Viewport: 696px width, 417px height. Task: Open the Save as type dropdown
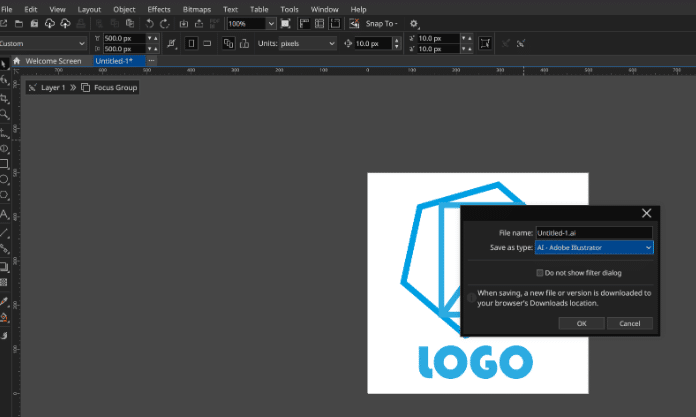coord(594,247)
